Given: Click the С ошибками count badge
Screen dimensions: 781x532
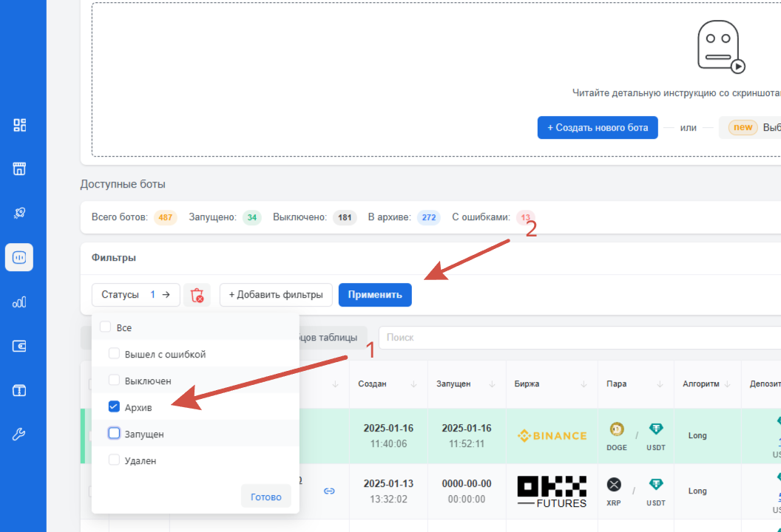Looking at the screenshot, I should [x=526, y=217].
